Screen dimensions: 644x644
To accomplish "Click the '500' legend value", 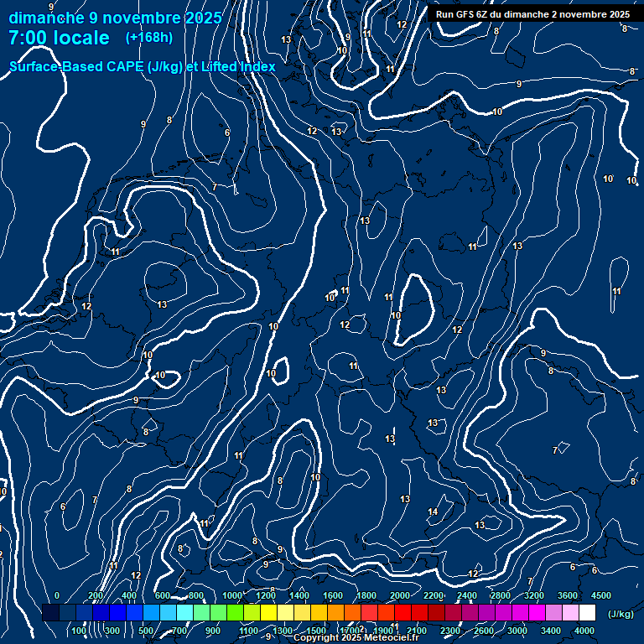I will 145,631.
